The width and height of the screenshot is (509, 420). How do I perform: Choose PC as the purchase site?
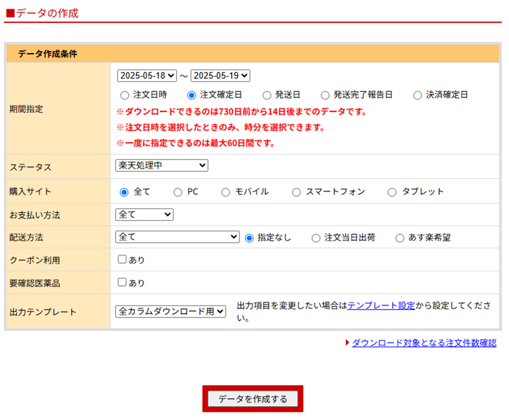pos(178,192)
